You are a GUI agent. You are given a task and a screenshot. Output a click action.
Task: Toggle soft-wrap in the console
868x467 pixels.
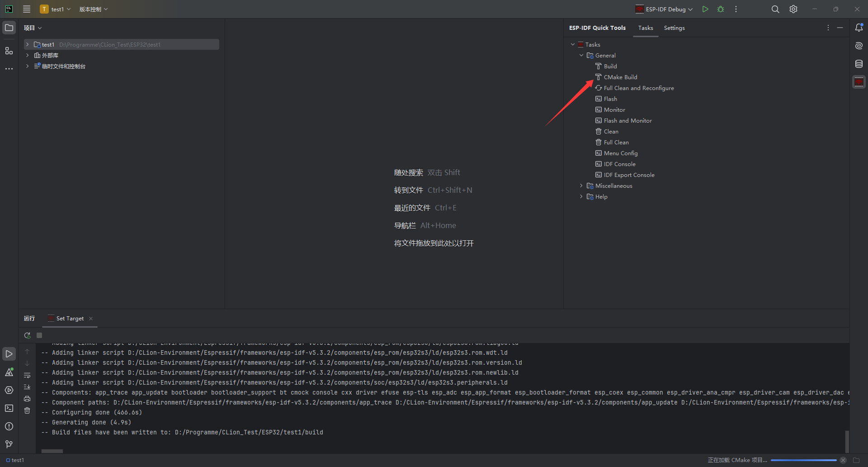click(27, 375)
